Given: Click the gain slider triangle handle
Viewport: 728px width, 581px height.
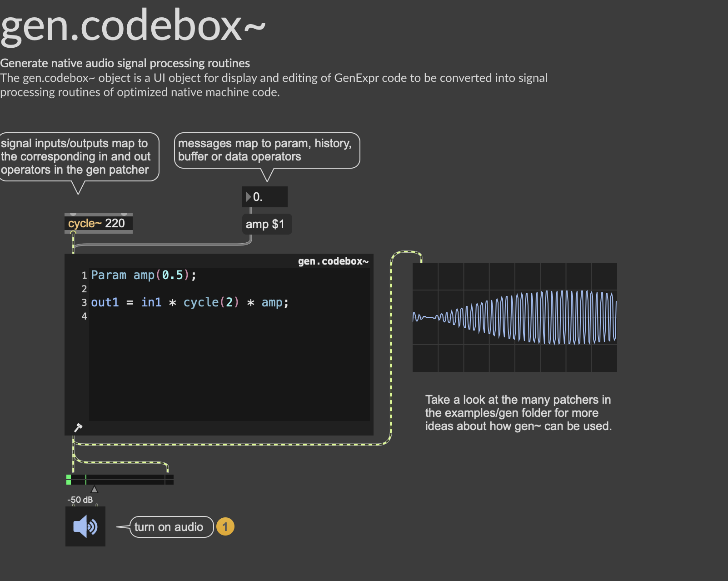Looking at the screenshot, I should click(94, 489).
